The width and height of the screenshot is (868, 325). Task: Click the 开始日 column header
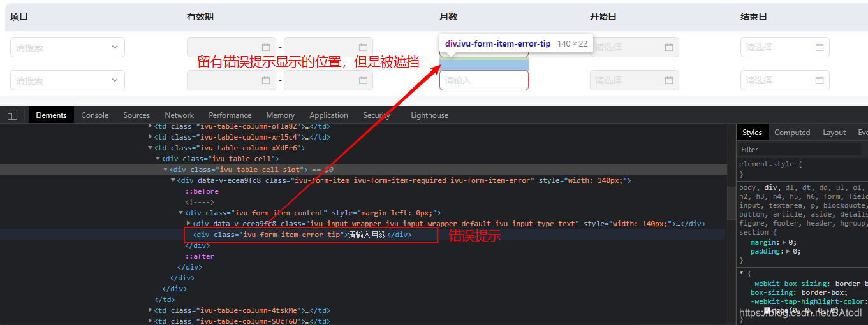click(x=603, y=17)
